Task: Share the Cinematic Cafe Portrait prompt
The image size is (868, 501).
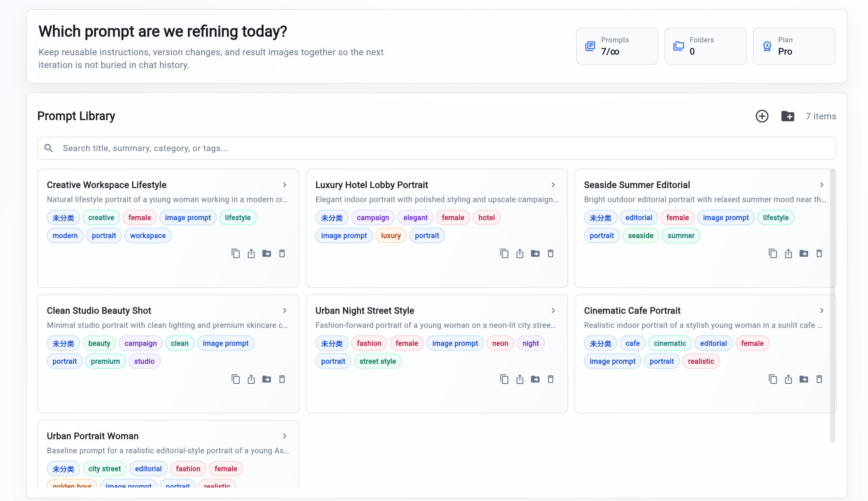Action: (788, 379)
